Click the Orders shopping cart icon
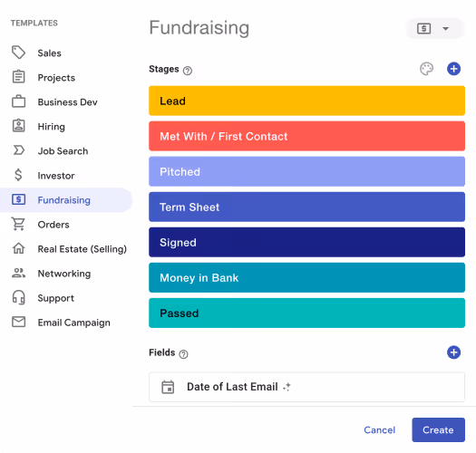This screenshot has width=476, height=453. point(18,224)
